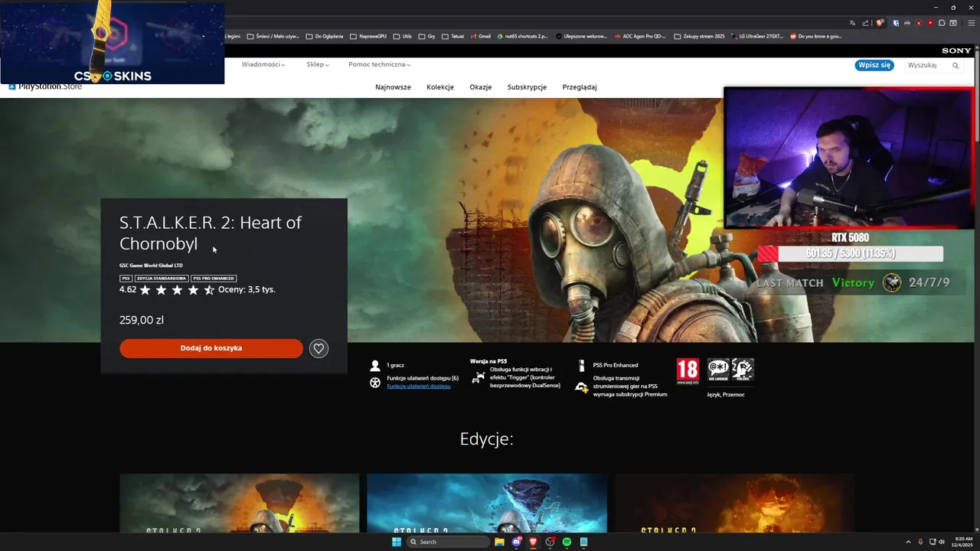Image resolution: width=980 pixels, height=551 pixels.
Task: Click the GSC Game World Global LTD publisher text
Action: 151,266
